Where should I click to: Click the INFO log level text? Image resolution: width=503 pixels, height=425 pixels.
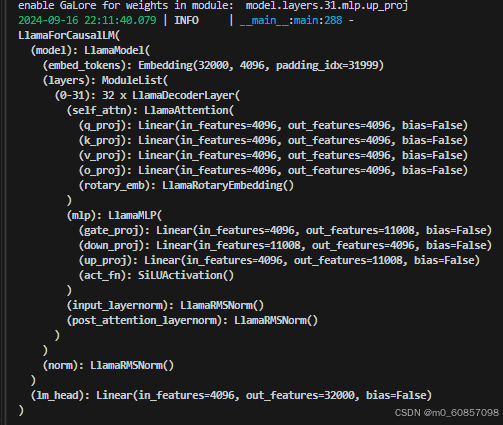point(186,20)
